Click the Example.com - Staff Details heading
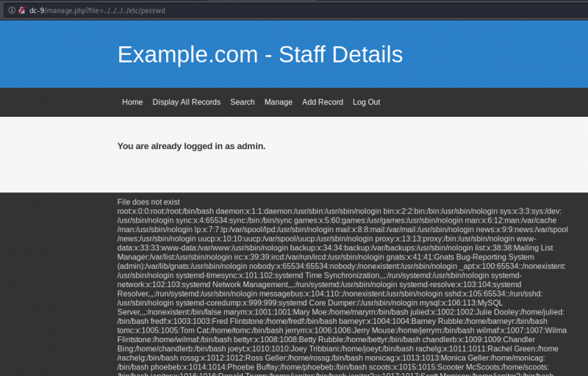 point(260,54)
